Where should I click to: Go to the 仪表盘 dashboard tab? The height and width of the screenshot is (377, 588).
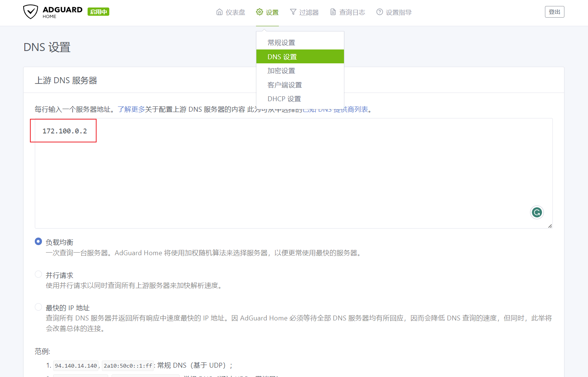click(x=231, y=12)
